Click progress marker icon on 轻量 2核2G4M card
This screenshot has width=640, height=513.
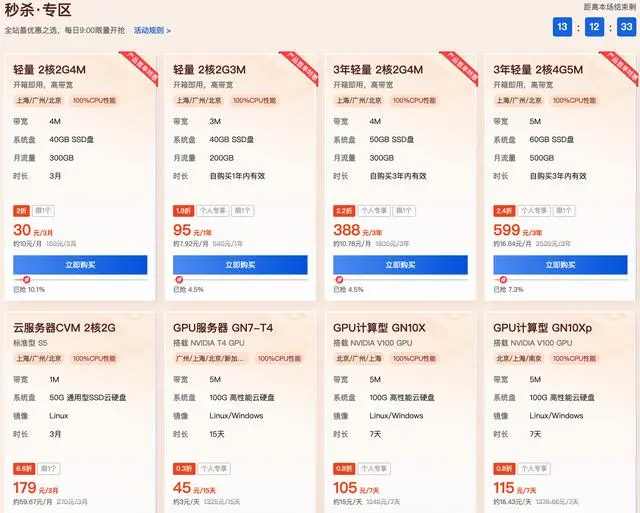click(x=27, y=280)
